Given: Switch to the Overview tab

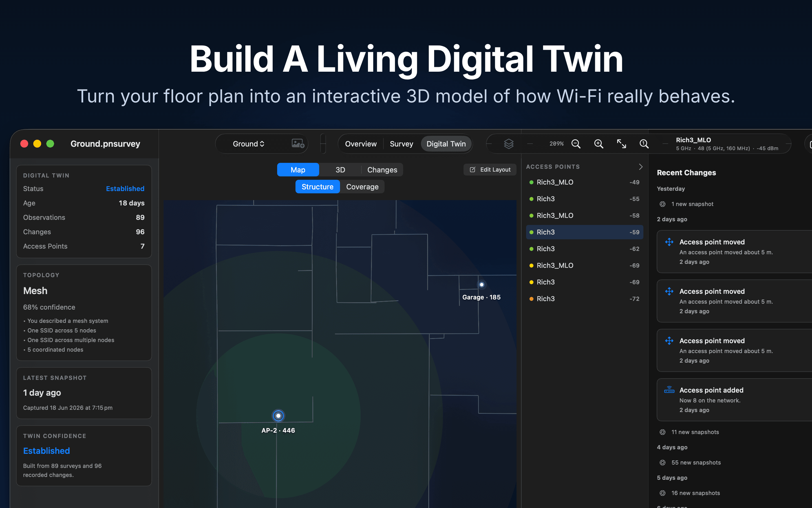Looking at the screenshot, I should tap(361, 144).
